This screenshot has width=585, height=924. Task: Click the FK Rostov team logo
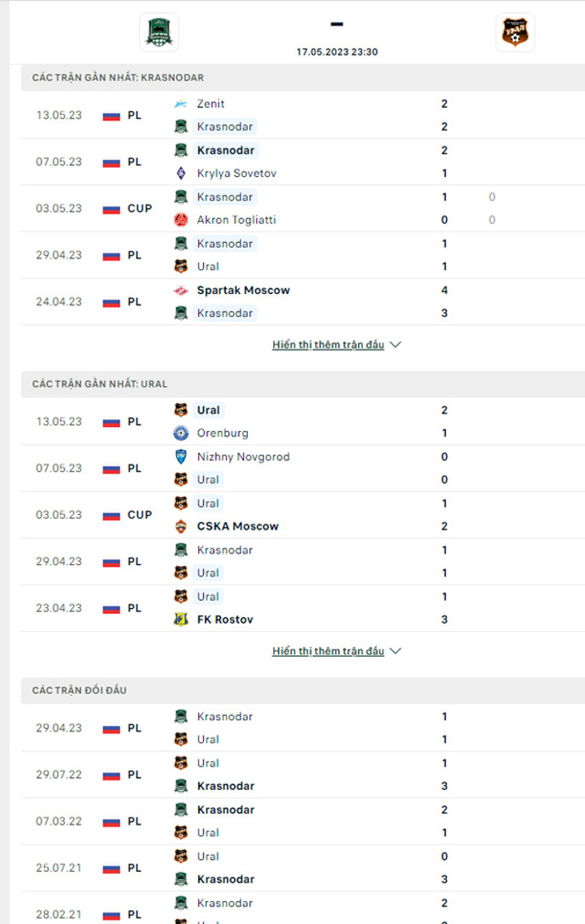[181, 620]
